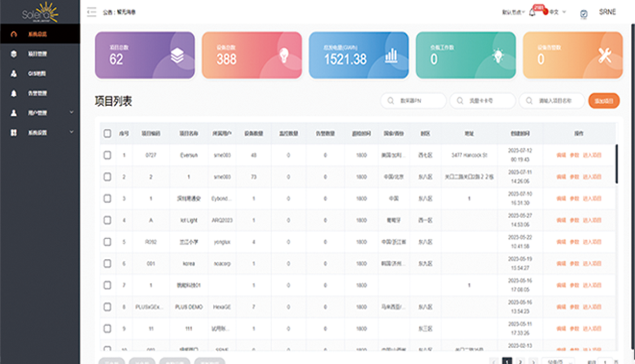Focus the project name search field
635x364 pixels.
tap(552, 101)
